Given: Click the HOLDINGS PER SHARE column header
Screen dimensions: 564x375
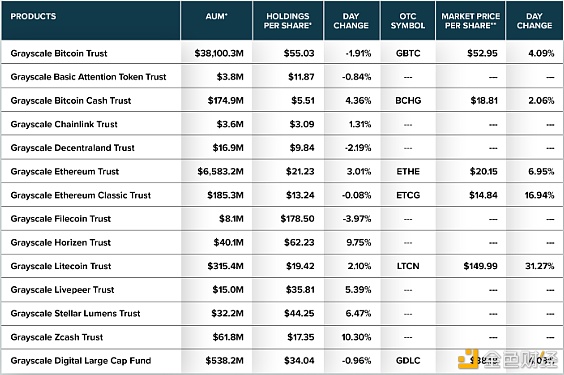Looking at the screenshot, I should (288, 21).
